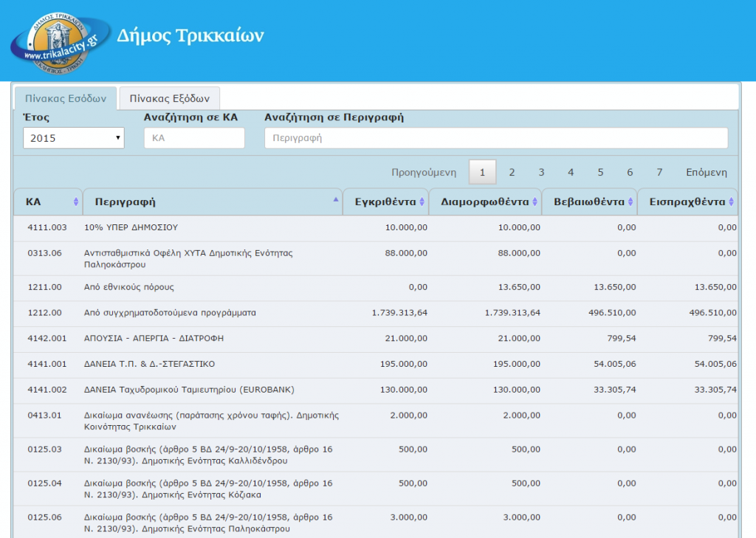
Task: Sort by the KA column arrows
Action: point(75,202)
